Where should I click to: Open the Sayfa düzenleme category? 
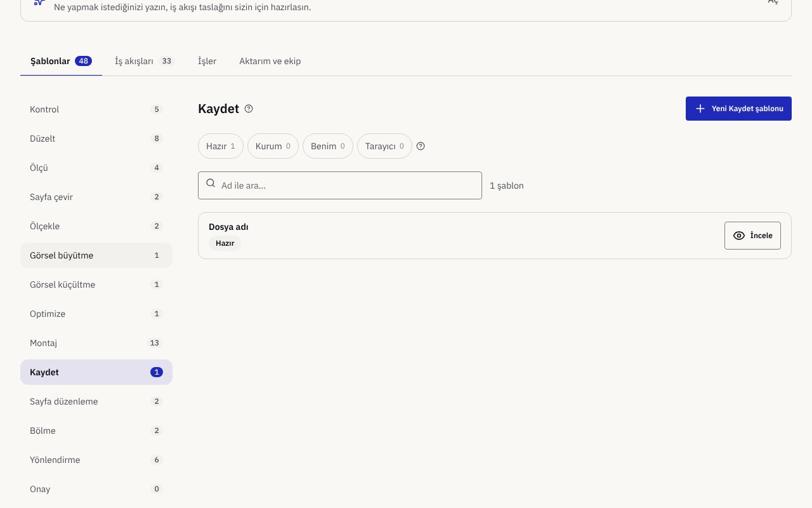(96, 401)
